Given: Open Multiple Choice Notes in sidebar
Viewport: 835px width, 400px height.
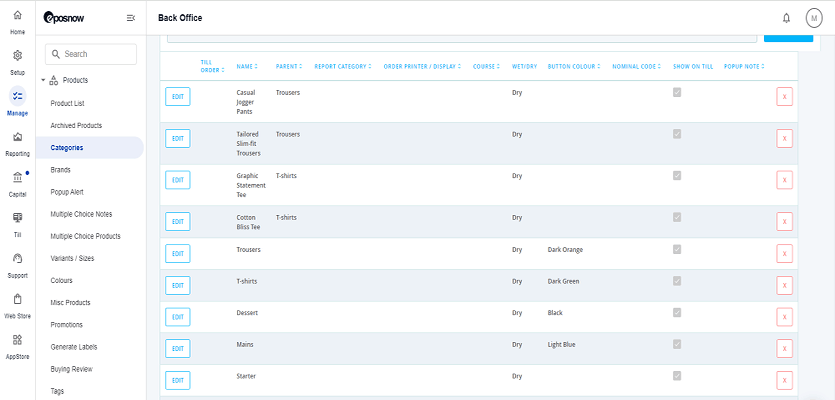Looking at the screenshot, I should pos(81,214).
